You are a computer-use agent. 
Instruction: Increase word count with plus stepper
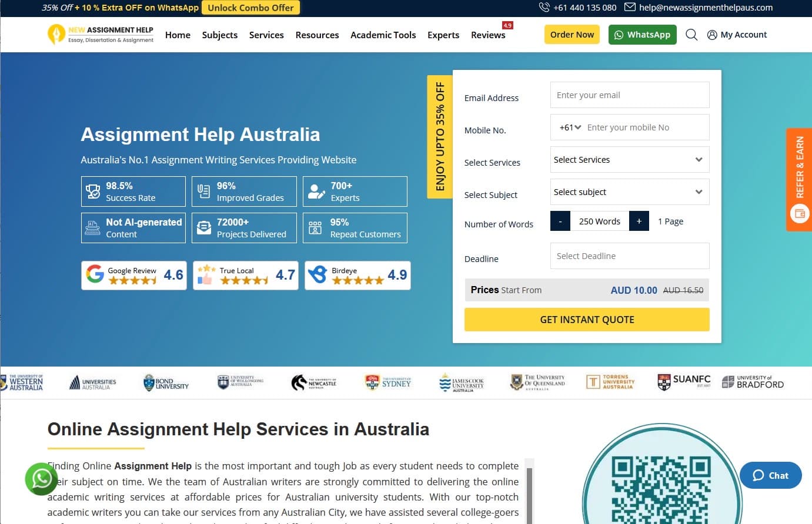point(639,221)
